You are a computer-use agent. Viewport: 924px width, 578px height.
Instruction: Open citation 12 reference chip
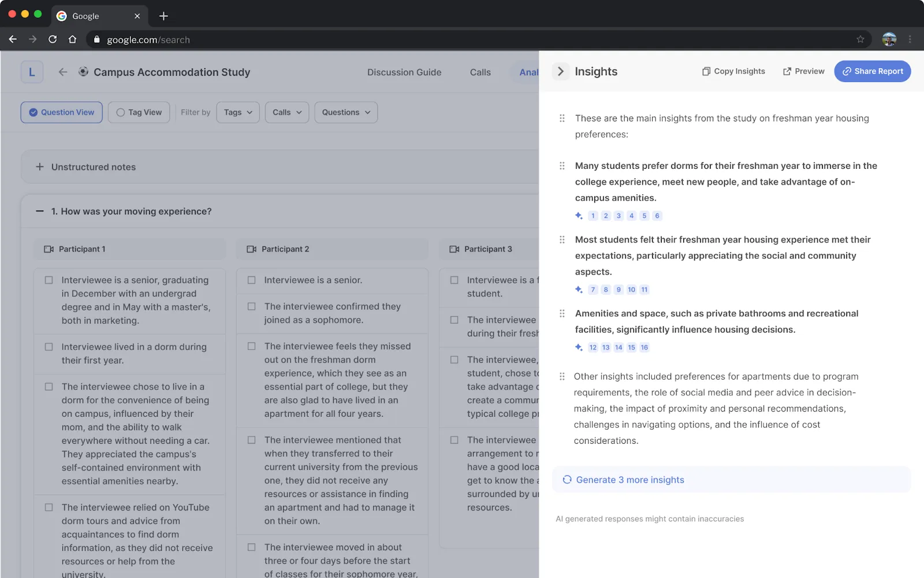[593, 347]
